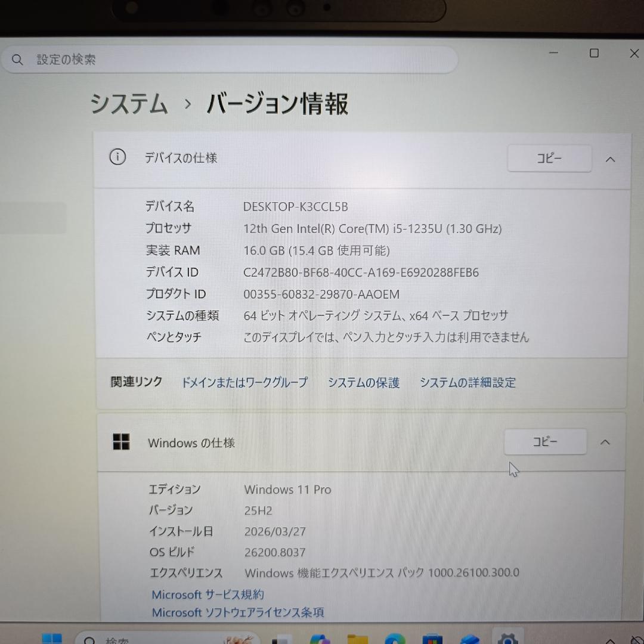
Task: Click the info icon beside デバイスの仕様
Action: (117, 157)
